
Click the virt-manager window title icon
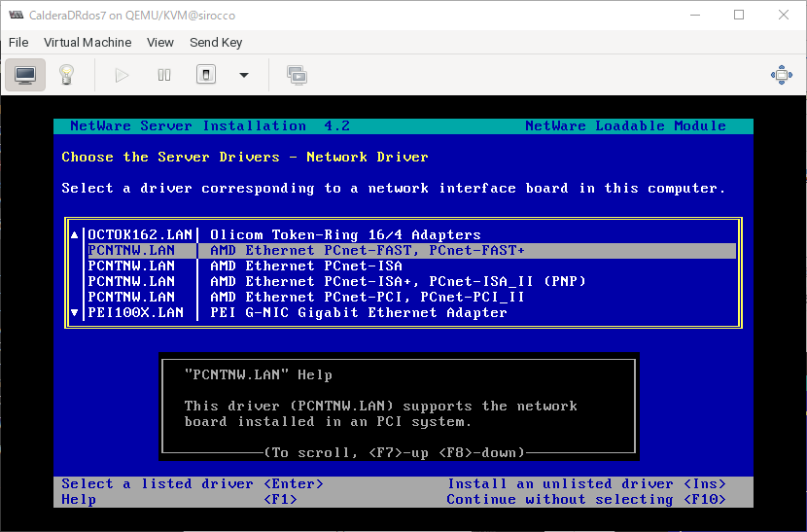coord(16,15)
